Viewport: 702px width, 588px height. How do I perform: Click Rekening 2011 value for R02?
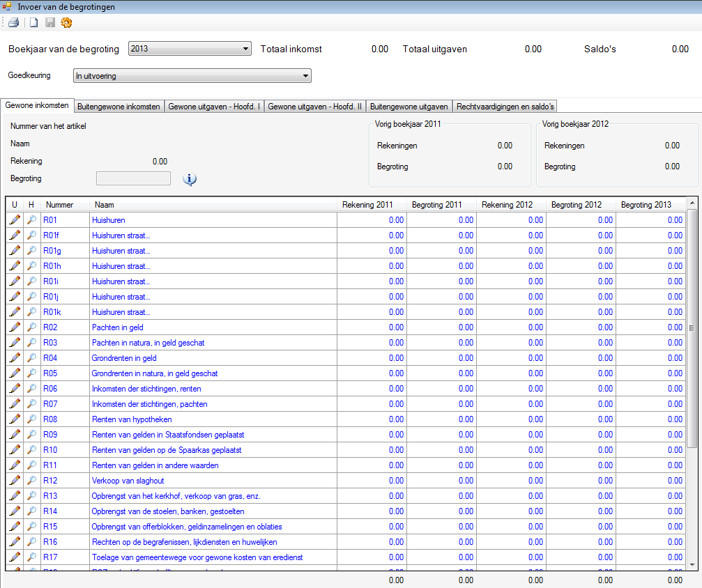(x=396, y=327)
